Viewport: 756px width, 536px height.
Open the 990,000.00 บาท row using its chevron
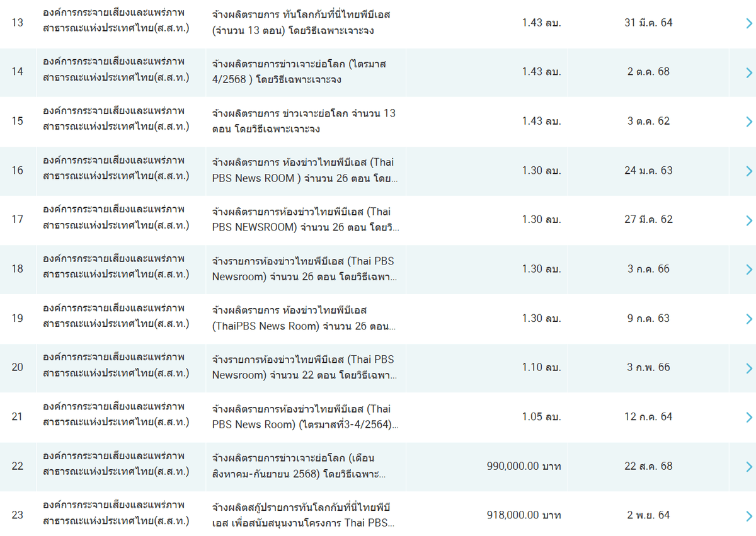click(x=748, y=467)
